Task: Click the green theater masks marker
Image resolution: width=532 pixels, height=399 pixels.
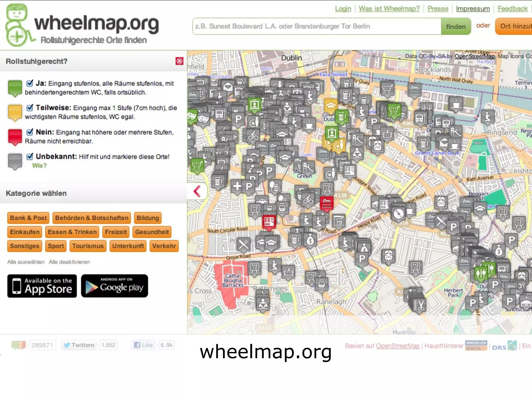Action: coord(192,116)
